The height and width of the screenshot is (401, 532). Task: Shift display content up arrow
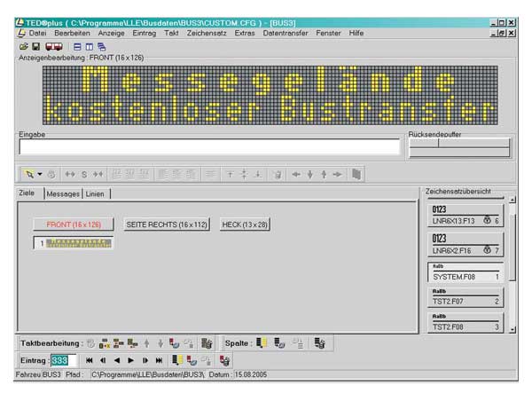[324, 174]
